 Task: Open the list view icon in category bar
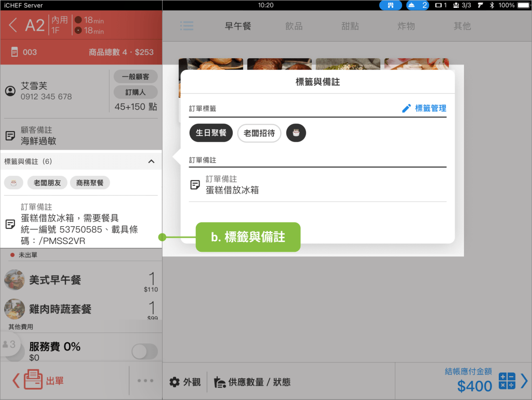click(187, 26)
